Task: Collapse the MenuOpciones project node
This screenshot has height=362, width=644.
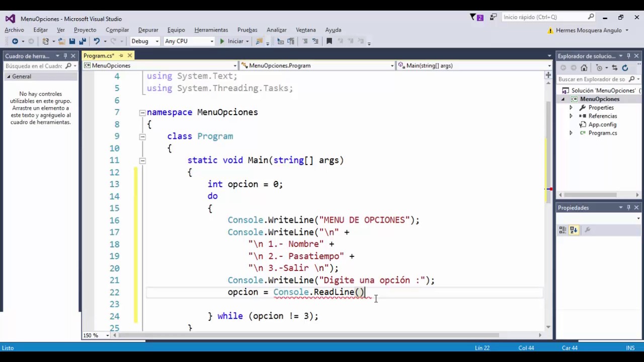Action: [563, 99]
